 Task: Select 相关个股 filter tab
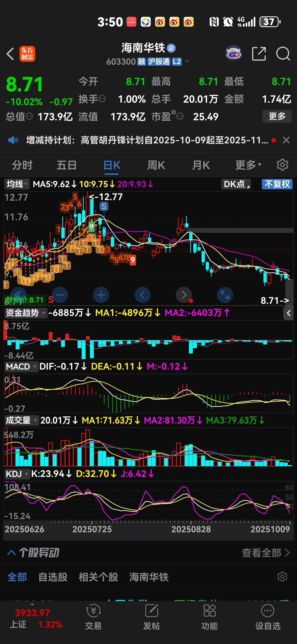98,577
